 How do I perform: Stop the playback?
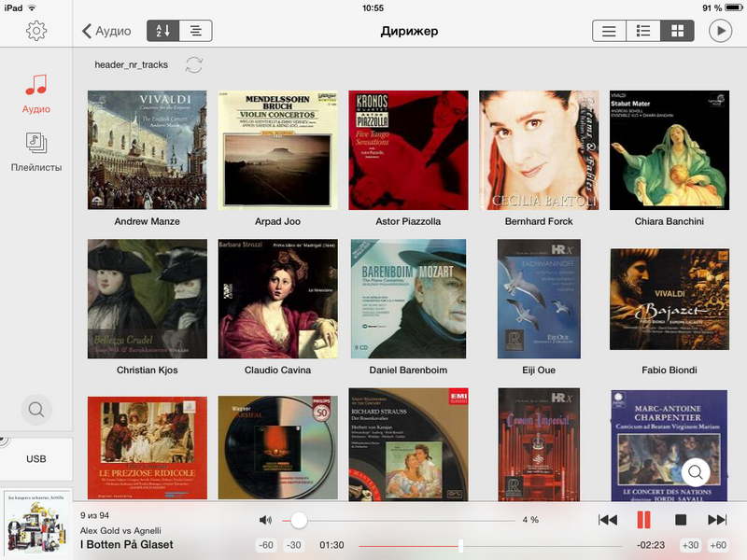[681, 520]
